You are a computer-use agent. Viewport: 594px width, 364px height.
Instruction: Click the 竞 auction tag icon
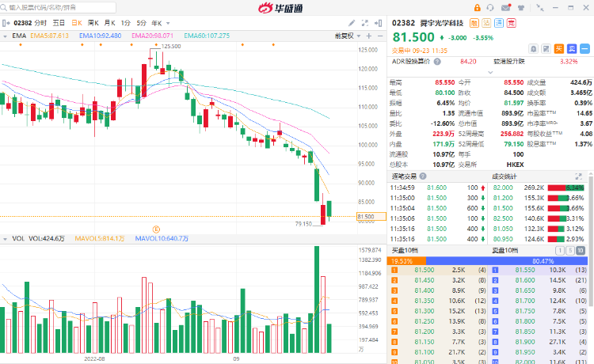(x=512, y=24)
